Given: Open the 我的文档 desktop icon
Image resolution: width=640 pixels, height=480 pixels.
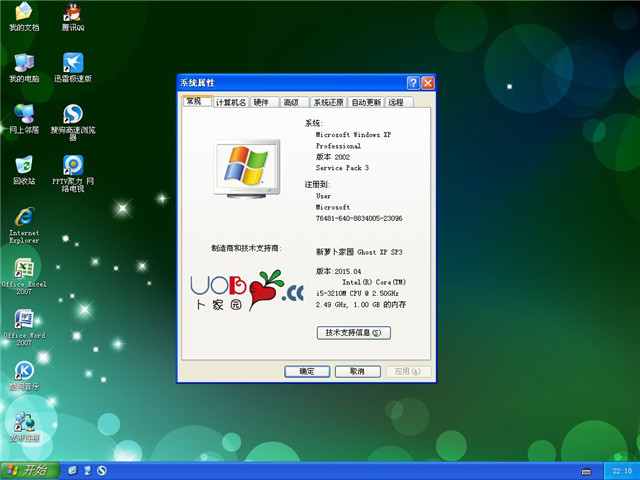Looking at the screenshot, I should [x=24, y=16].
